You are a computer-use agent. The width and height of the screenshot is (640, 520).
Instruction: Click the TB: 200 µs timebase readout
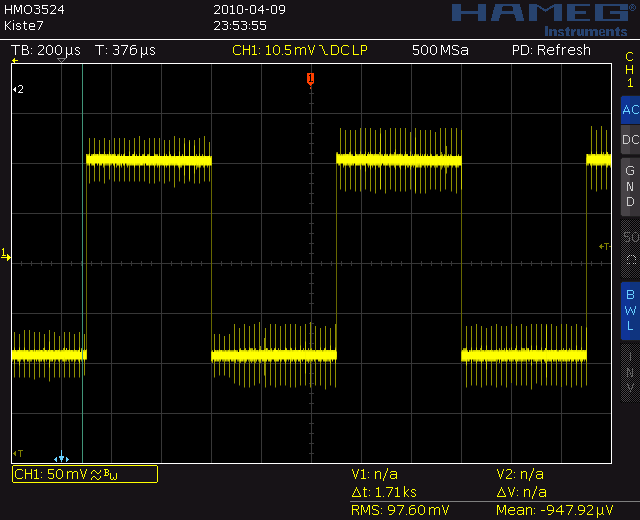pyautogui.click(x=46, y=50)
